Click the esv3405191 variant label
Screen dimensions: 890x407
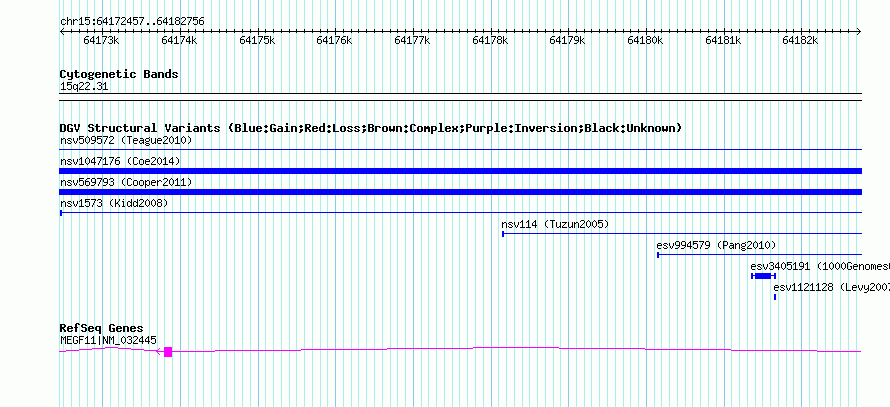point(820,266)
